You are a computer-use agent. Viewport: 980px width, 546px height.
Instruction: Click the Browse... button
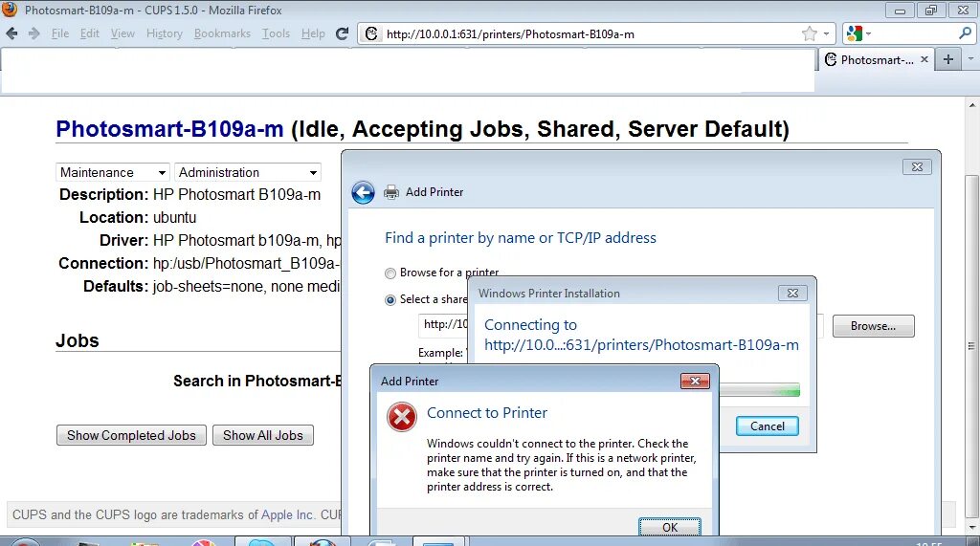873,326
